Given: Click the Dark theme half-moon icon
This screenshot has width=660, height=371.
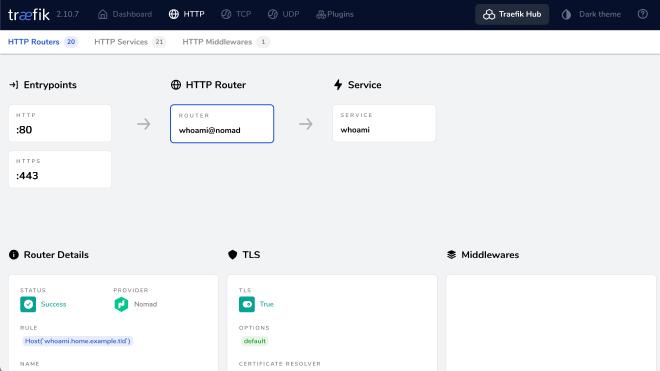Looking at the screenshot, I should click(566, 14).
